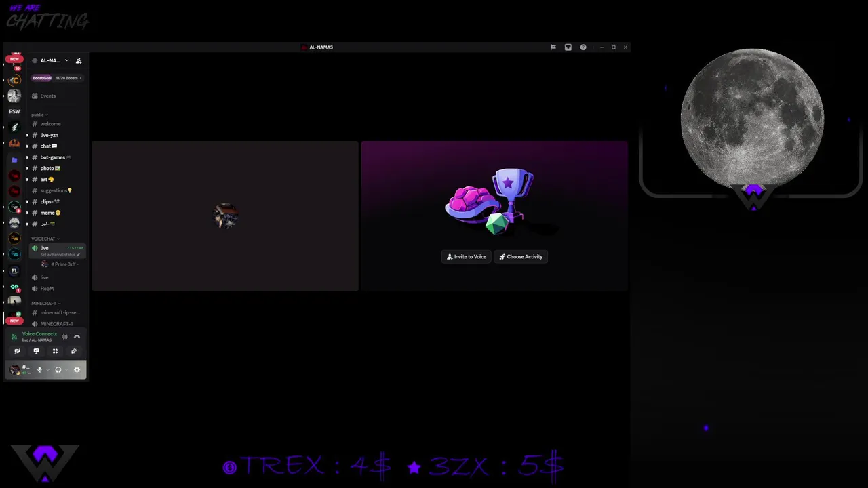868x488 pixels.
Task: Open the FL server icon
Action: (14, 271)
